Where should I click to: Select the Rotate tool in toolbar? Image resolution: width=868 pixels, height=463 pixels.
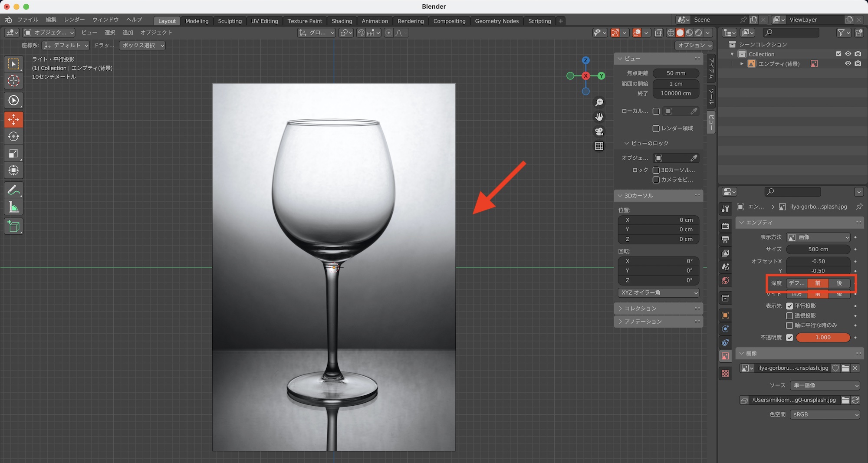pyautogui.click(x=13, y=136)
